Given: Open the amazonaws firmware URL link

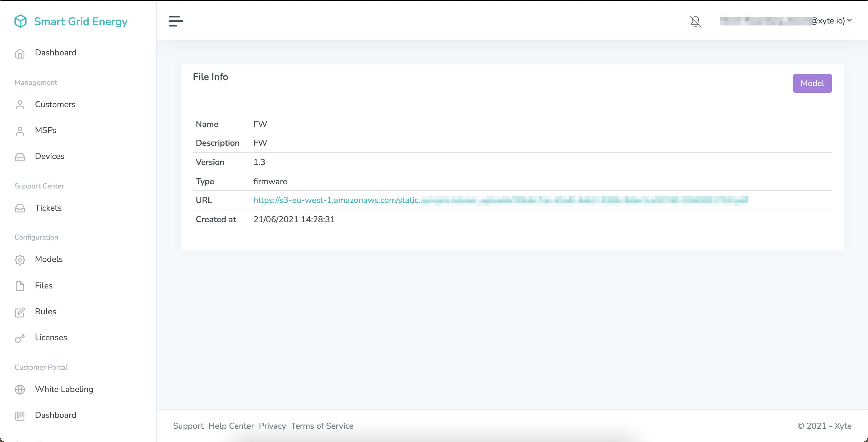Looking at the screenshot, I should pyautogui.click(x=336, y=200).
